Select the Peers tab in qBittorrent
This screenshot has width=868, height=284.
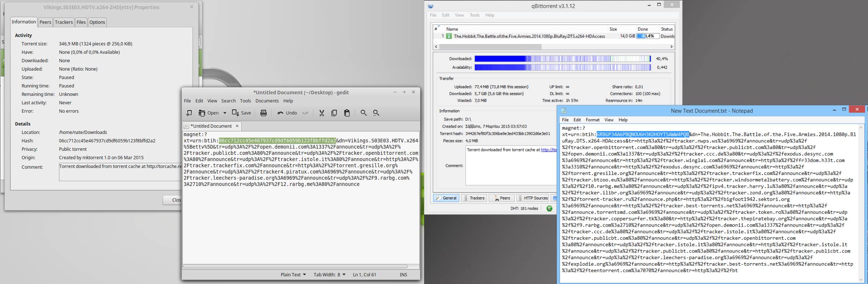pyautogui.click(x=502, y=198)
